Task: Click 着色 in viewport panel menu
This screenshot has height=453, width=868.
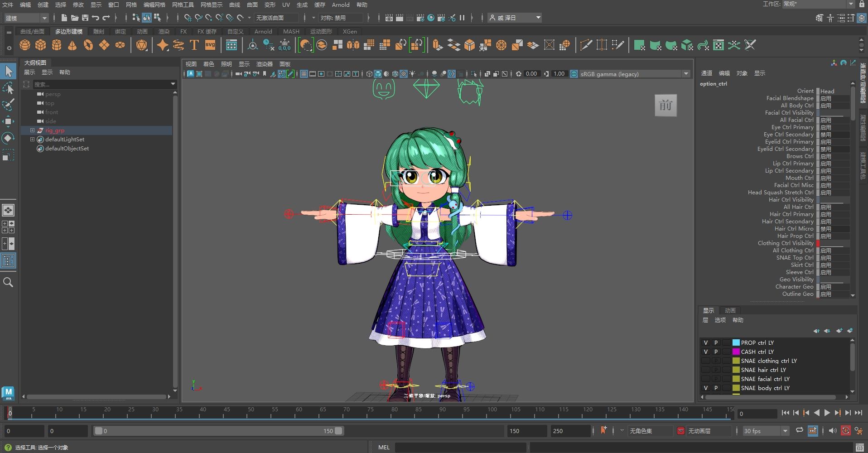Action: coord(208,64)
